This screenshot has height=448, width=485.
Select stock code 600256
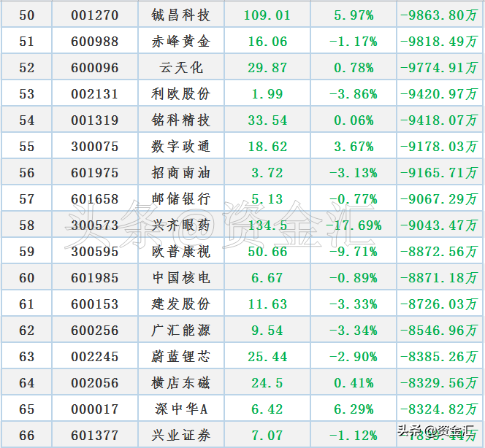click(95, 331)
